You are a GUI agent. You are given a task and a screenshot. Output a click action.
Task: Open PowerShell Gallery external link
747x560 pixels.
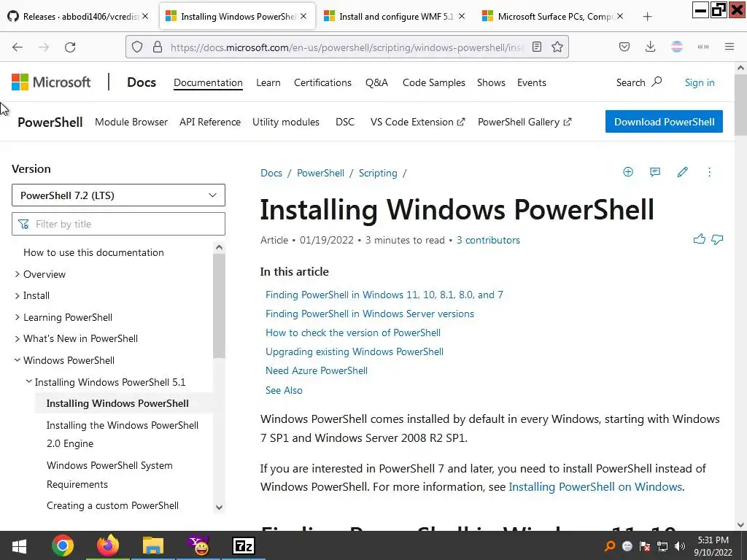(524, 122)
